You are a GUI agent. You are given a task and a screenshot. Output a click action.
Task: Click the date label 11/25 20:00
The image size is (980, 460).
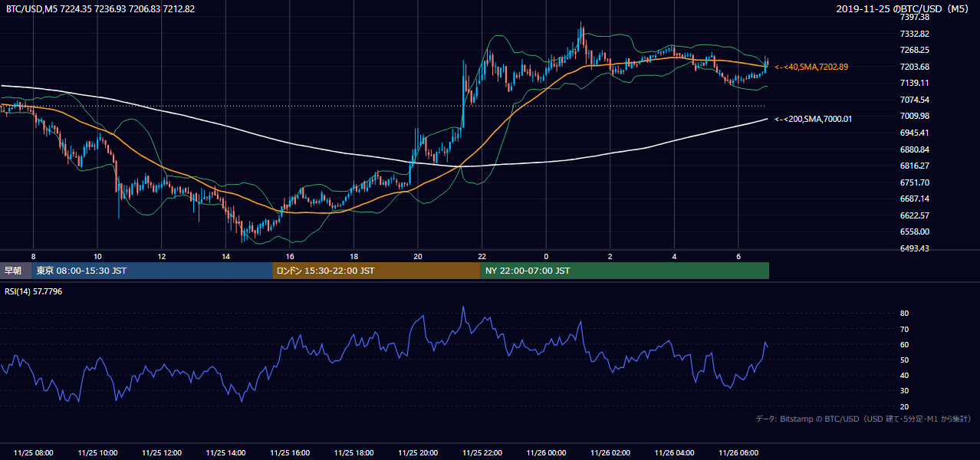(x=418, y=453)
